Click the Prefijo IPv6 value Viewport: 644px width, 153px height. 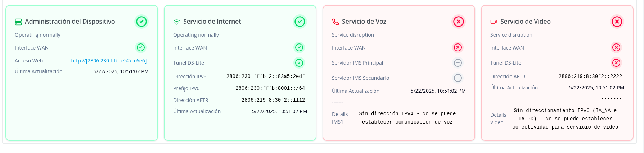point(270,88)
